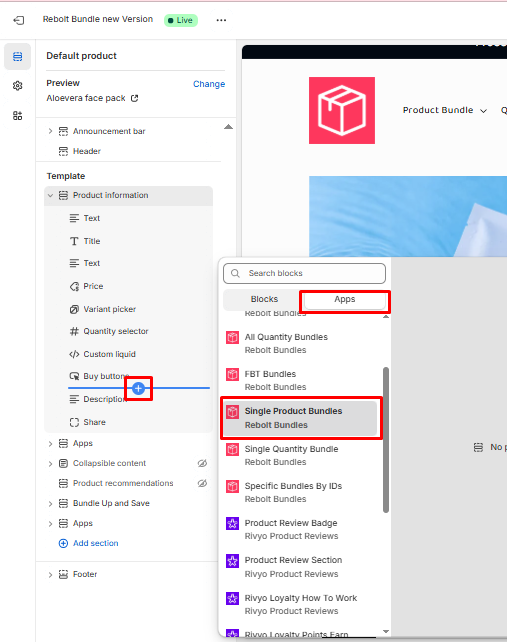Expand the Bundle Up and Save section

[x=50, y=503]
